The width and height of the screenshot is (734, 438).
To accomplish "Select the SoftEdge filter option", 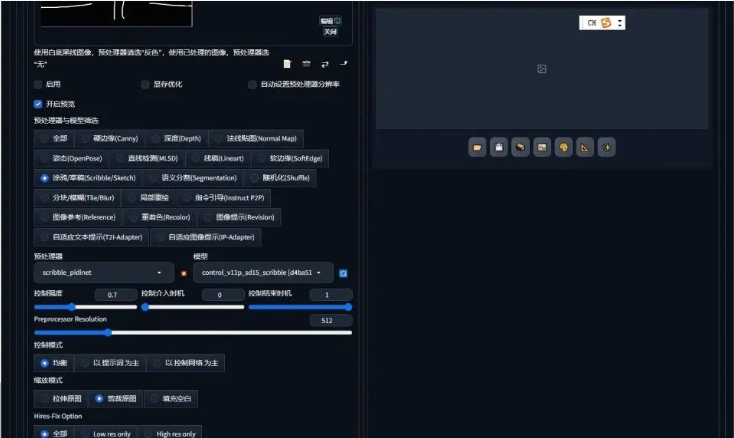I will click(x=290, y=158).
